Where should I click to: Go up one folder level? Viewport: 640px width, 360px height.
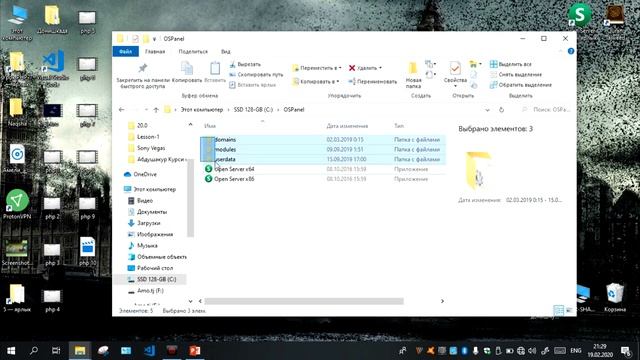point(156,110)
